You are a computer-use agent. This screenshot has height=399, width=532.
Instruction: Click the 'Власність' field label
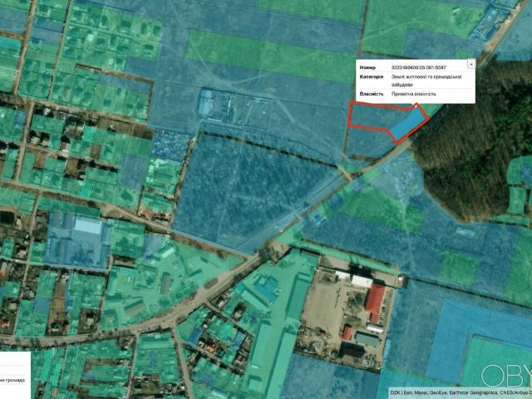pos(371,94)
